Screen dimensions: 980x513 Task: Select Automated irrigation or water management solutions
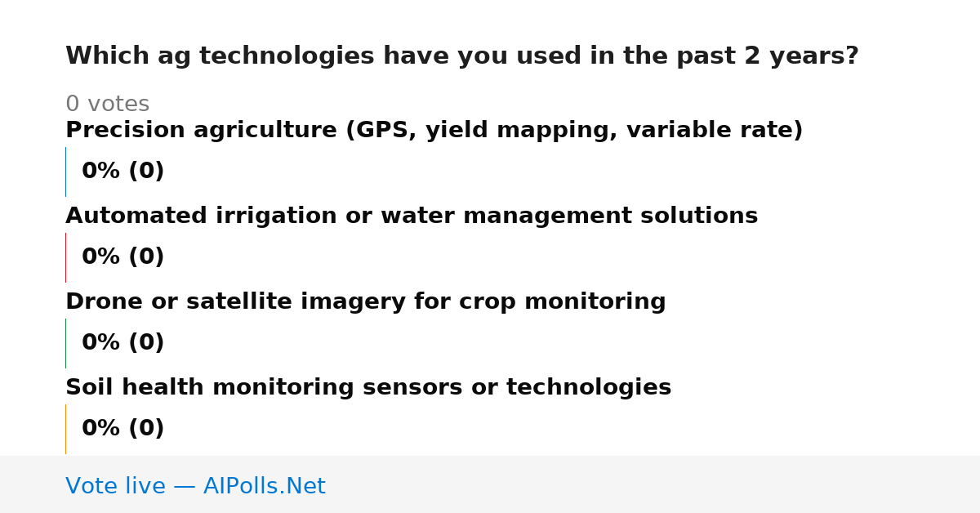pos(412,216)
